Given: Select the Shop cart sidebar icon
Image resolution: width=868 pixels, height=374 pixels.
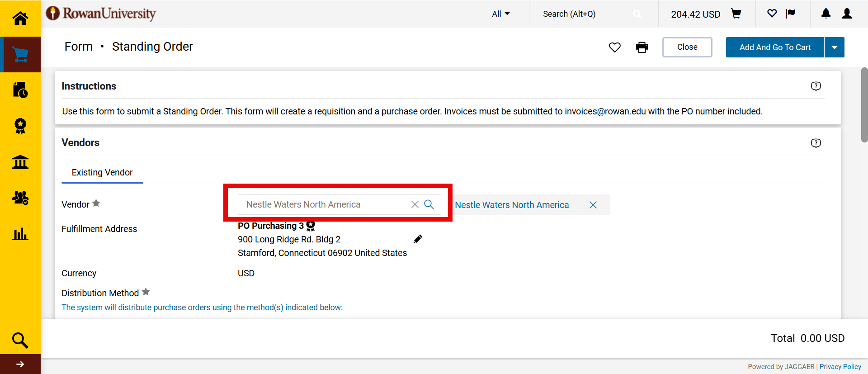Looking at the screenshot, I should 20,54.
